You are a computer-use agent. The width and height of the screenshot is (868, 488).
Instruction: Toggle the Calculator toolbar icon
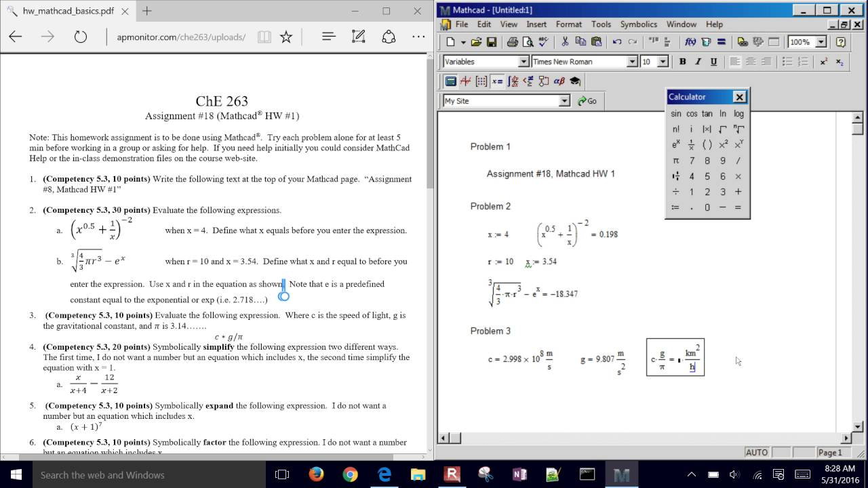pyautogui.click(x=450, y=81)
